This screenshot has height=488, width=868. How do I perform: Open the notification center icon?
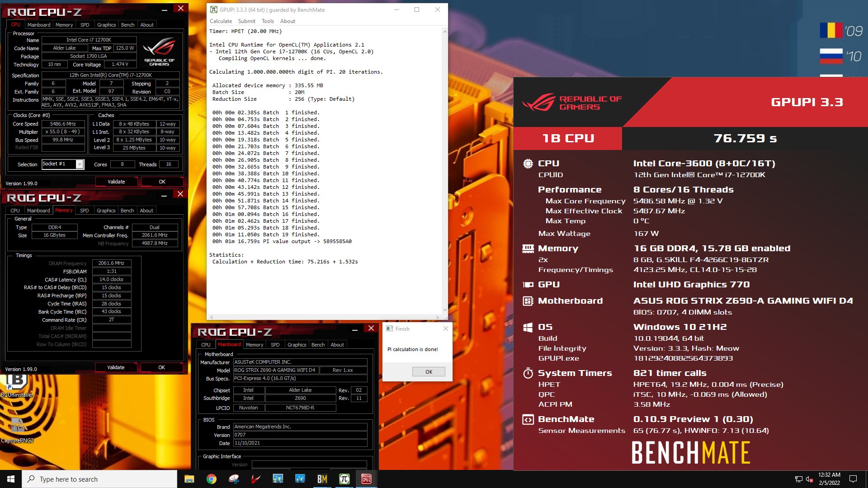(853, 479)
